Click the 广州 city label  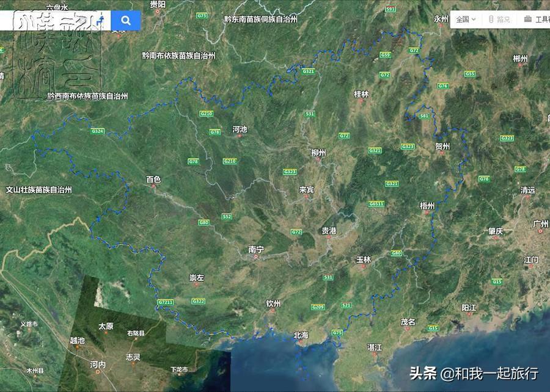coord(541,223)
